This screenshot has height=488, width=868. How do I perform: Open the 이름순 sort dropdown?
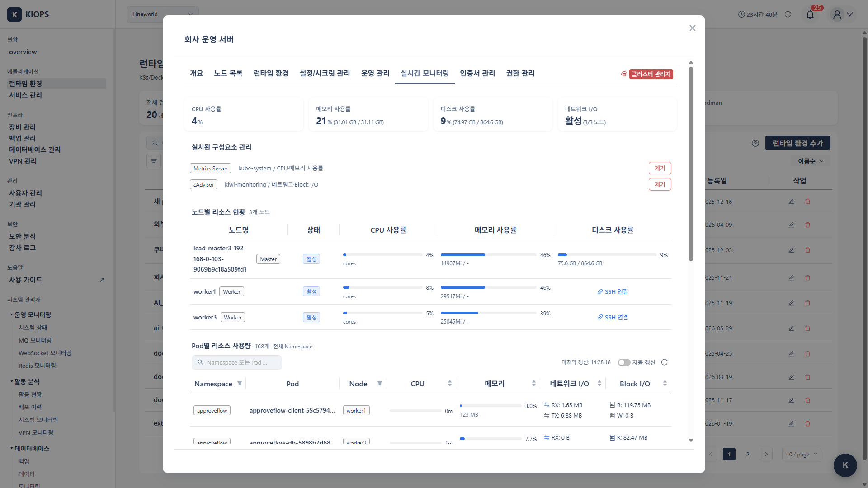810,161
